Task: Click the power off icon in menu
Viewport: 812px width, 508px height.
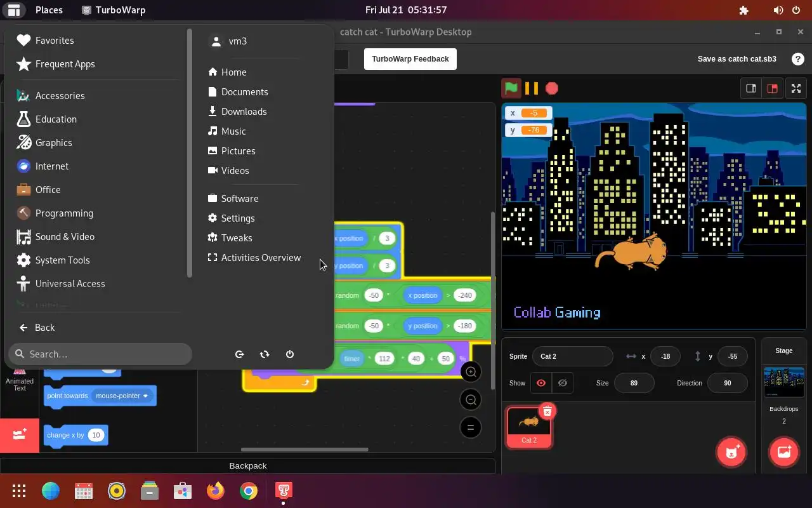Action: (290, 354)
